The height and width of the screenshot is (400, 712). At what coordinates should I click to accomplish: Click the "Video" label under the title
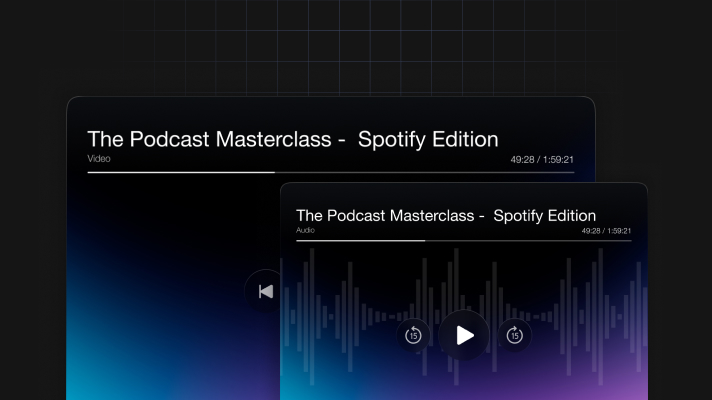(x=98, y=158)
